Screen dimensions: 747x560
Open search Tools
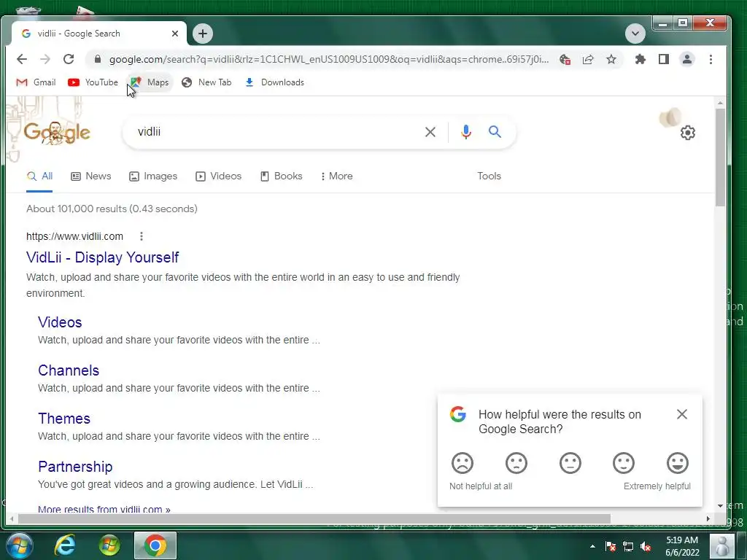click(x=489, y=176)
